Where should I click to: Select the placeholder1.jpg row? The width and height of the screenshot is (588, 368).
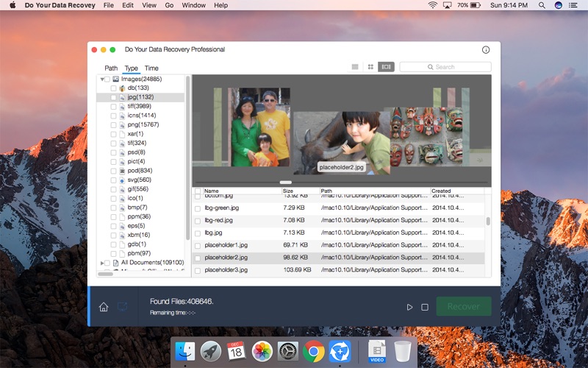pyautogui.click(x=338, y=245)
